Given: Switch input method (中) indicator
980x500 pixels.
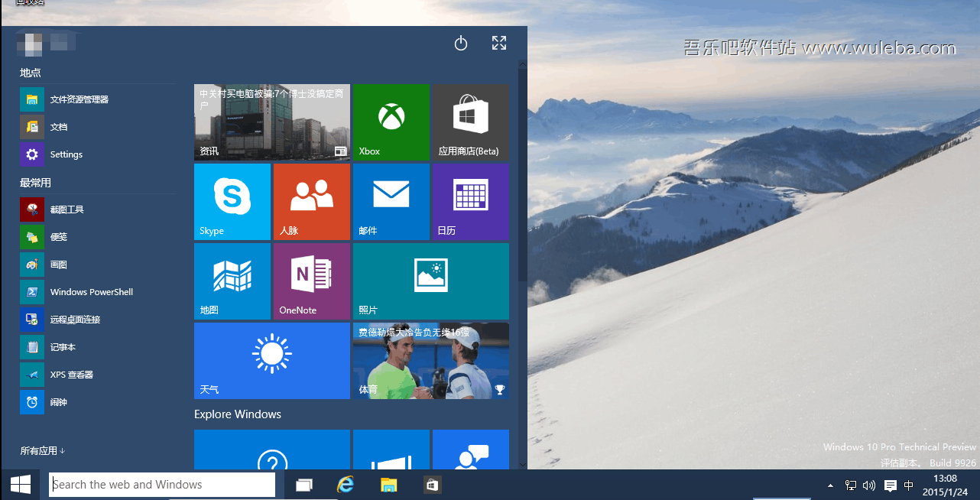Looking at the screenshot, I should [909, 485].
